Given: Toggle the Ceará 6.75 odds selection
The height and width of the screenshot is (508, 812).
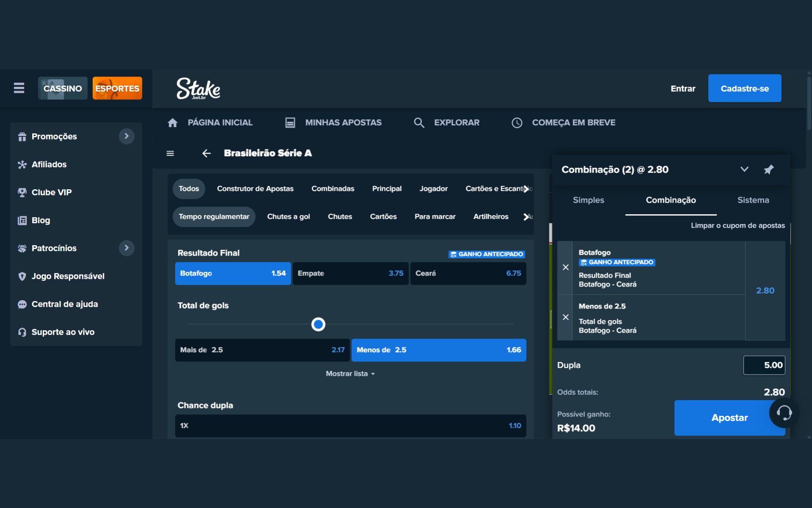Looking at the screenshot, I should [468, 273].
